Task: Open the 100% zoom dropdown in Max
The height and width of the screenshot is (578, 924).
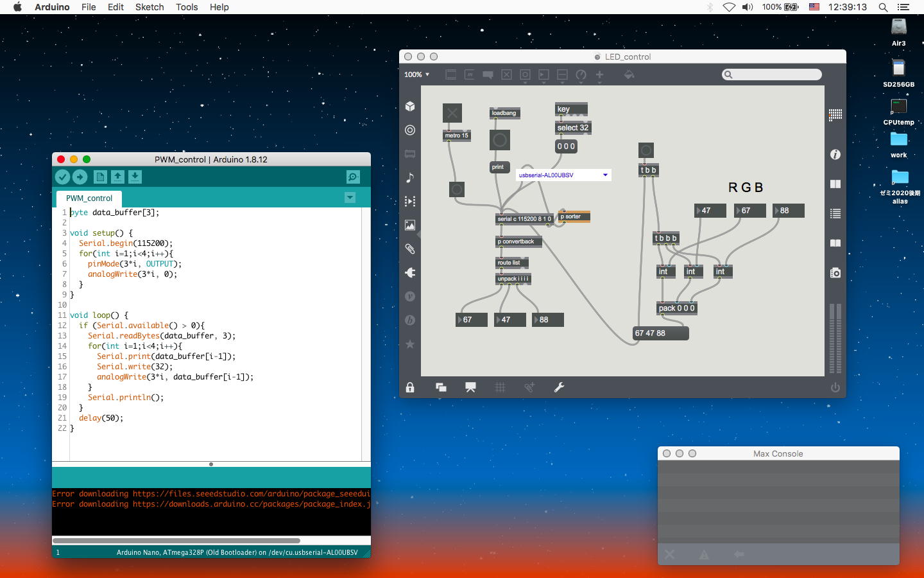Action: point(417,74)
